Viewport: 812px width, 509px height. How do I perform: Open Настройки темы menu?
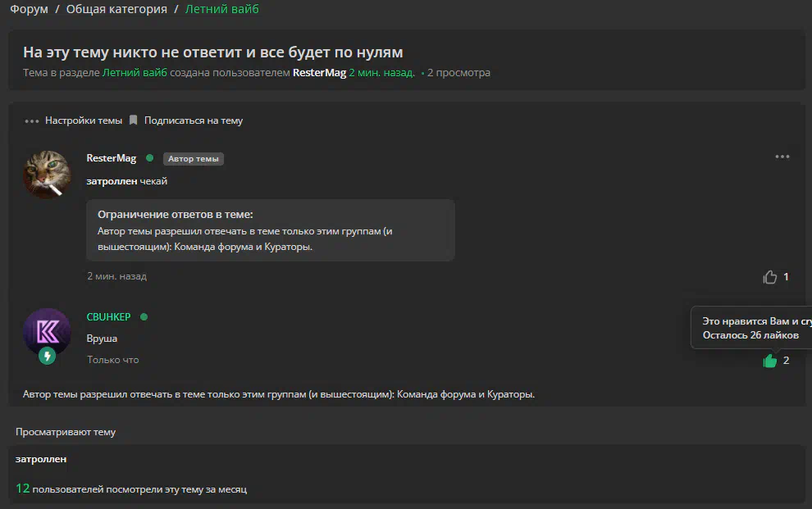click(x=84, y=120)
